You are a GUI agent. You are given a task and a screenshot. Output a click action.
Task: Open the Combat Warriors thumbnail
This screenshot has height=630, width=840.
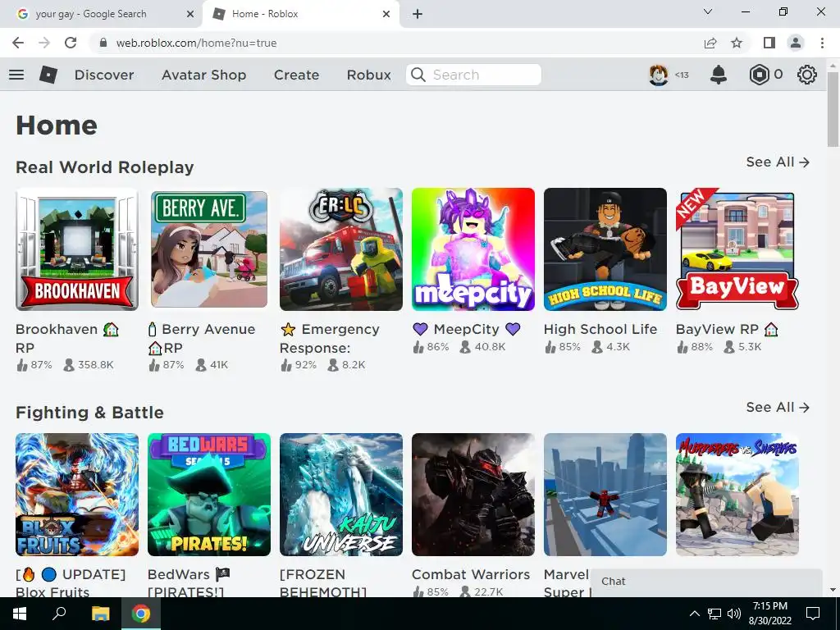[x=473, y=495]
